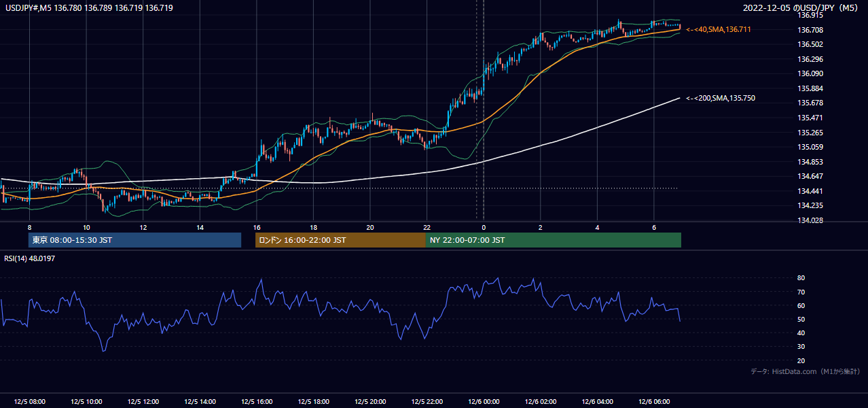The height and width of the screenshot is (408, 868).
Task: Click the 12/5 18:00 time axis label
Action: tap(314, 402)
